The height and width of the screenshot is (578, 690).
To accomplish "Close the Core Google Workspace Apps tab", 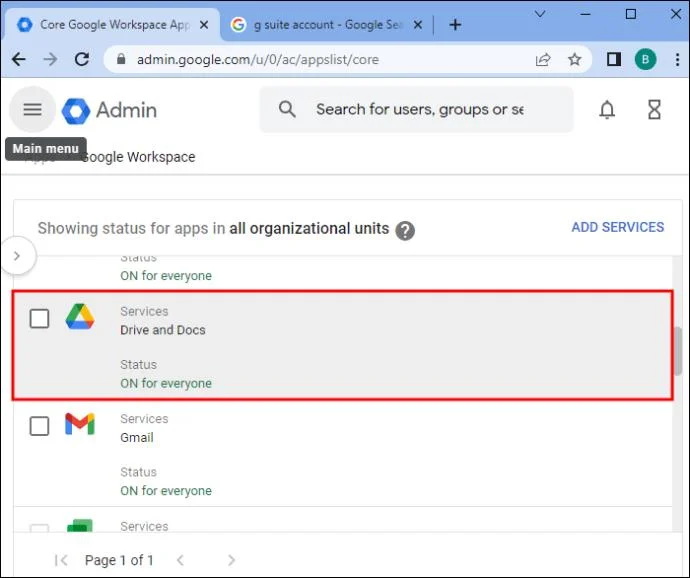I will pos(204,25).
